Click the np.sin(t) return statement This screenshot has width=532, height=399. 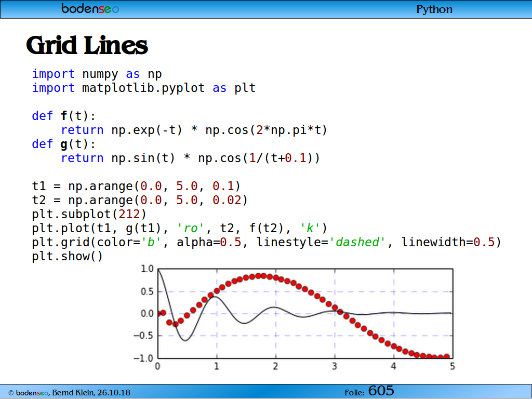pyautogui.click(x=190, y=158)
